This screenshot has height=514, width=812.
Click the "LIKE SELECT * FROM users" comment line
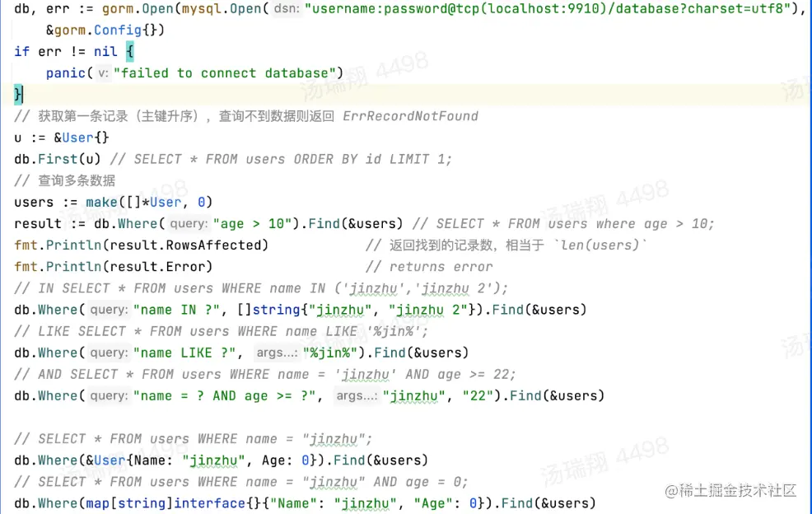click(x=222, y=331)
